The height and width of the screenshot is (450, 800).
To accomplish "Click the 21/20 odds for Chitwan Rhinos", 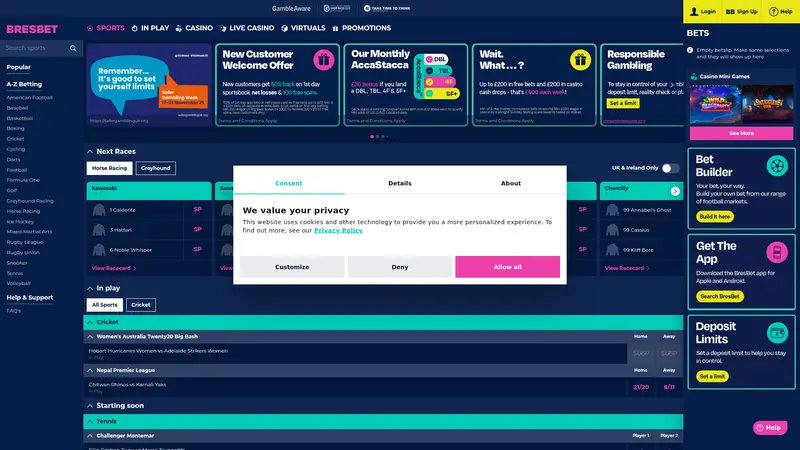I will coord(641,387).
